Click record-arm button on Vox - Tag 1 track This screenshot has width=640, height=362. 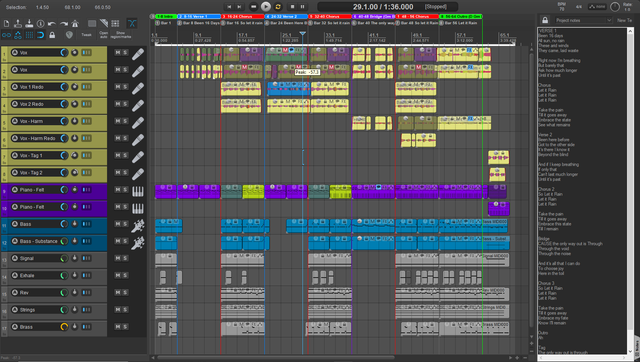pyautogui.click(x=15, y=155)
